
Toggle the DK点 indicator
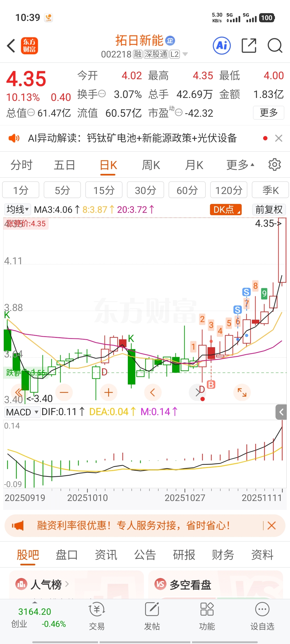click(226, 210)
